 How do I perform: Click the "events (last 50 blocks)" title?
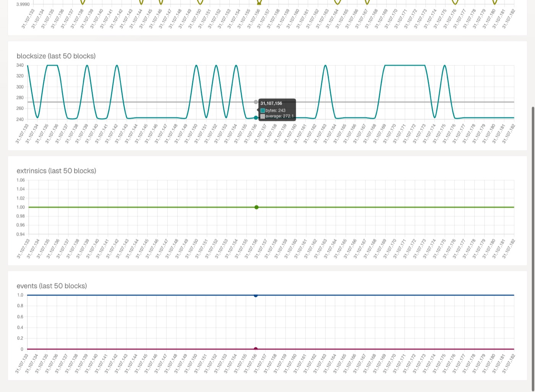52,286
